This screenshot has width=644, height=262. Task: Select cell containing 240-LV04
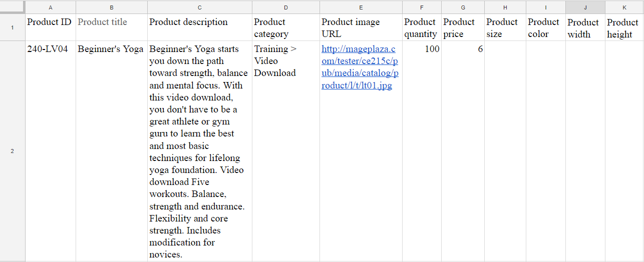tap(51, 151)
